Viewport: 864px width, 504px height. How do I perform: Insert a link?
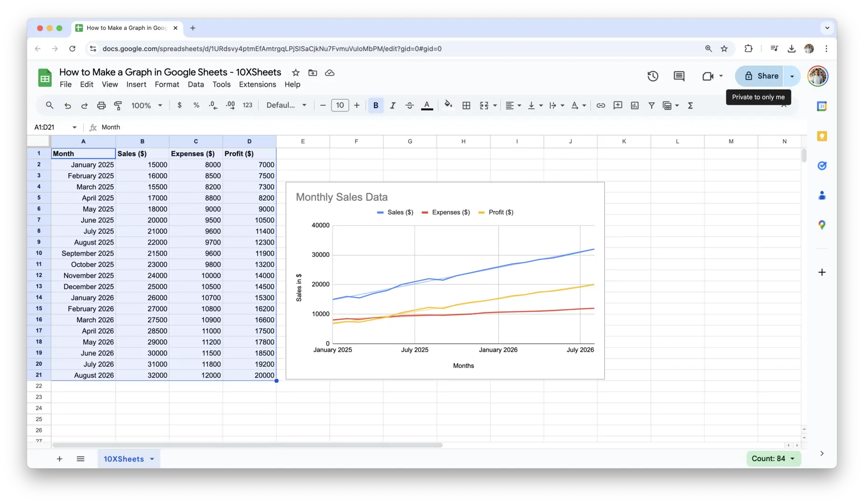tap(601, 105)
